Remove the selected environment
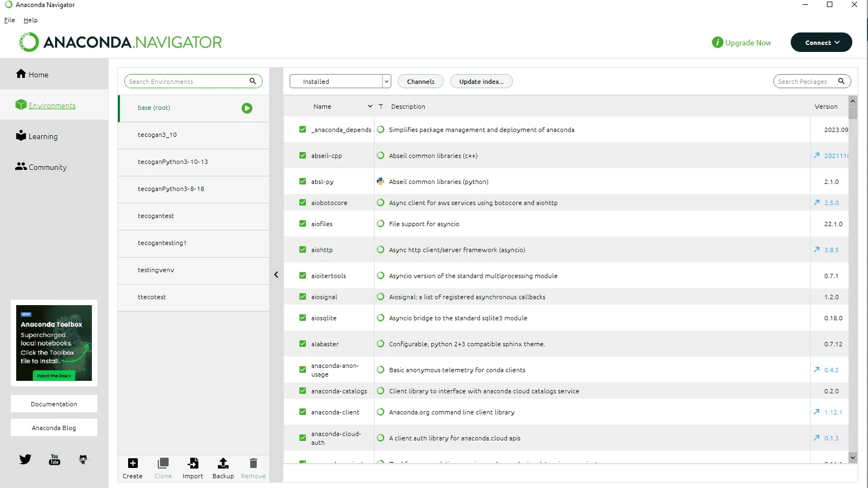 click(253, 469)
